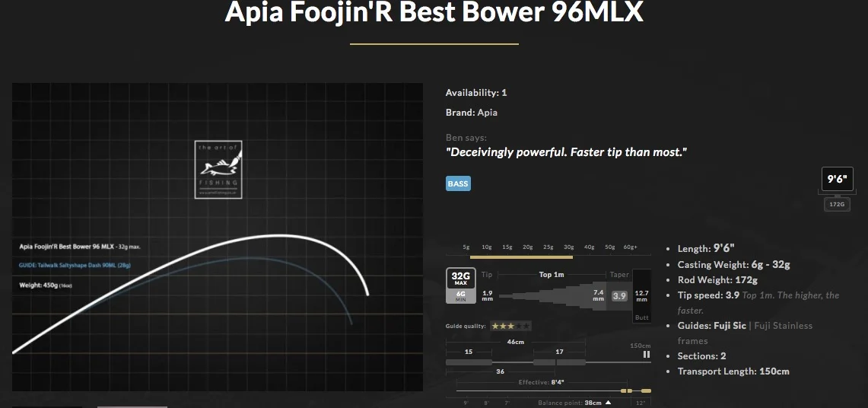This screenshot has height=408, width=868.
Task: Click the Art of Fishing logo in chart
Action: (218, 170)
